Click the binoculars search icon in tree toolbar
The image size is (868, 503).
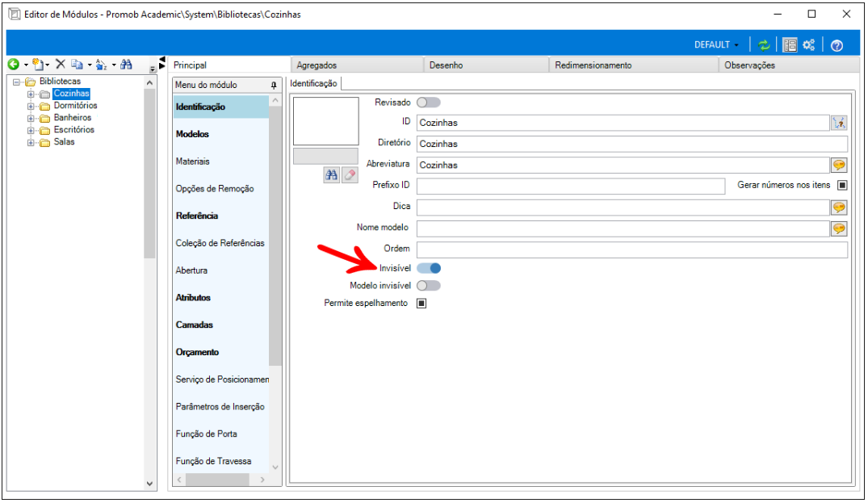pyautogui.click(x=126, y=65)
